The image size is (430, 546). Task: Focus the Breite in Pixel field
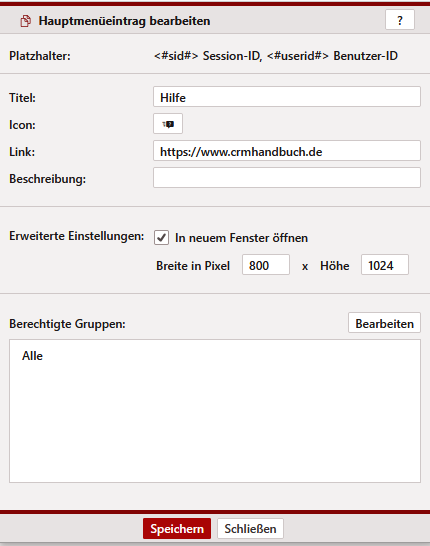click(x=266, y=265)
